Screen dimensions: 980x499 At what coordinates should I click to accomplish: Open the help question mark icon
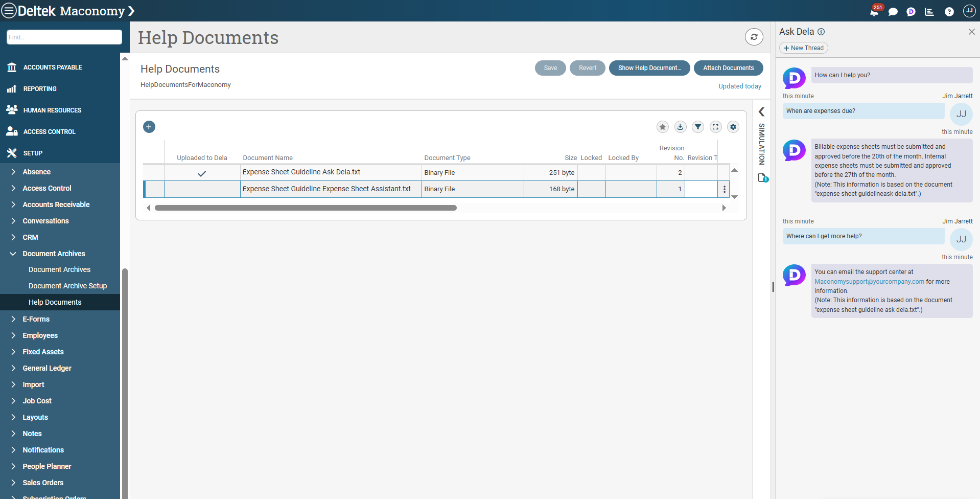click(x=949, y=11)
